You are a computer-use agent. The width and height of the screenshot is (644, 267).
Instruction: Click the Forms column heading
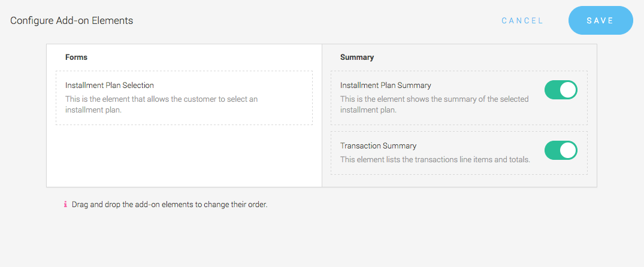pyautogui.click(x=76, y=57)
